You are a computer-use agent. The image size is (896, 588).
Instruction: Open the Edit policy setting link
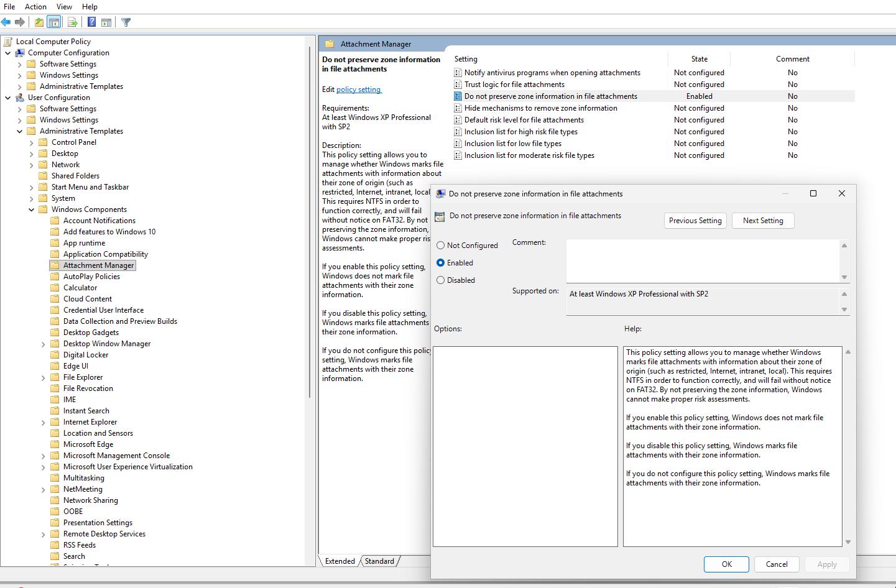[359, 90]
